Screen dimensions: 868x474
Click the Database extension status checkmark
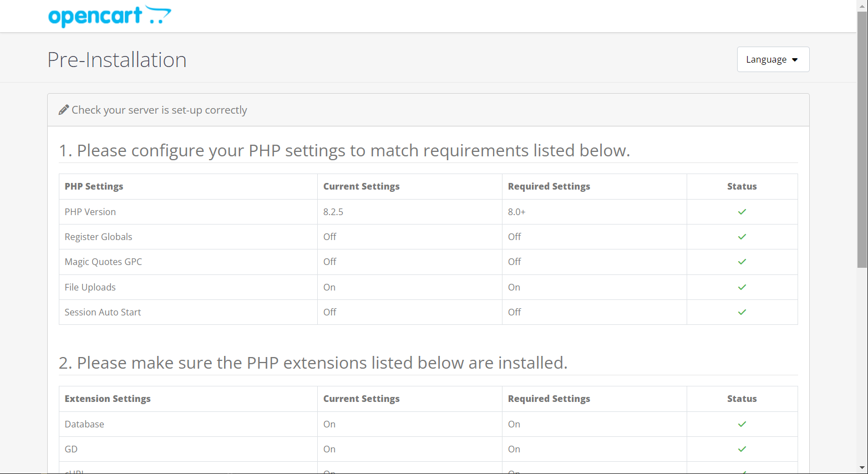[742, 424]
